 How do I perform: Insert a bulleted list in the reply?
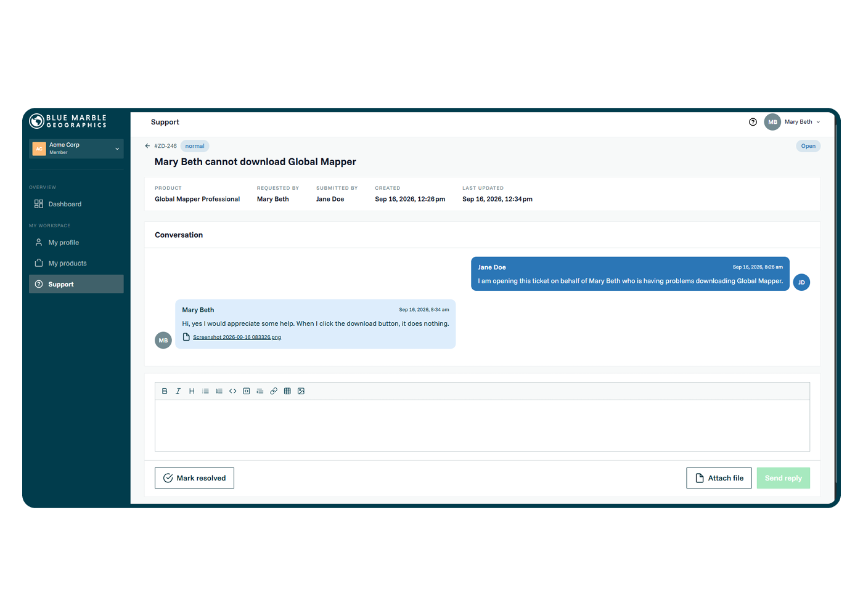205,391
